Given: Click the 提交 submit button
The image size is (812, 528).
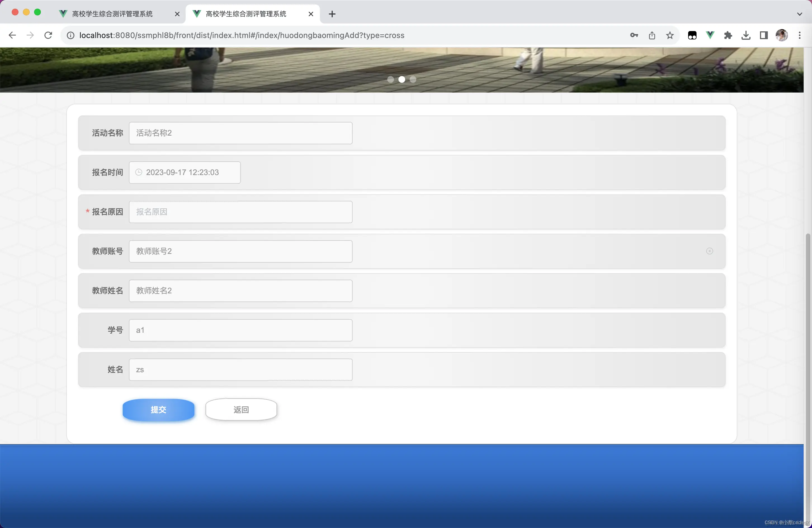Looking at the screenshot, I should [158, 410].
